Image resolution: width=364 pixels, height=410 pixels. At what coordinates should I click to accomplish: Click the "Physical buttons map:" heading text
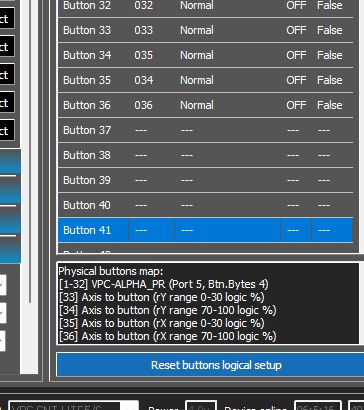pos(111,271)
